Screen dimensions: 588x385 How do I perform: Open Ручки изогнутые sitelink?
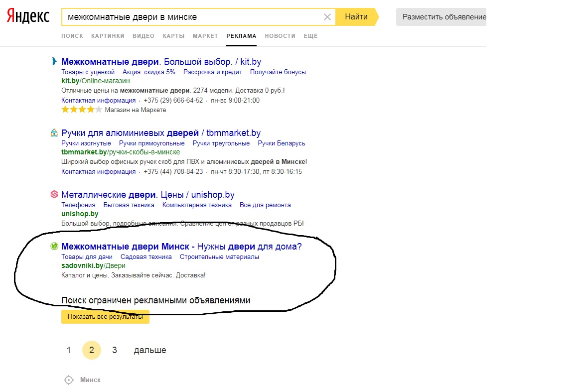[x=86, y=143]
